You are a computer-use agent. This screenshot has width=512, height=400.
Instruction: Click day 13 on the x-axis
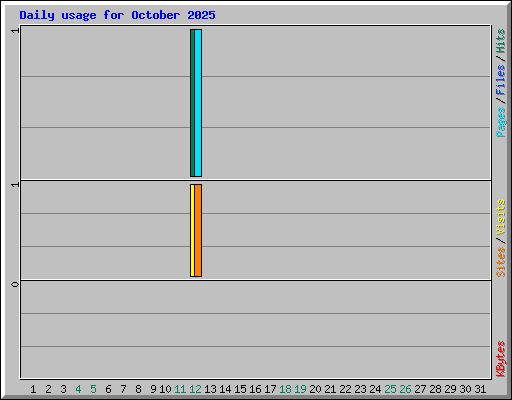point(210,389)
